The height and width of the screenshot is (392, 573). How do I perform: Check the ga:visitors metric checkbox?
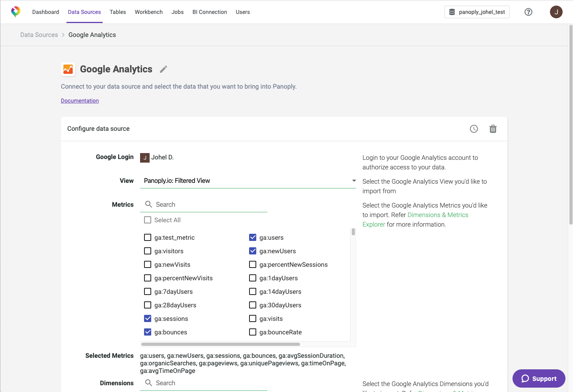[148, 251]
